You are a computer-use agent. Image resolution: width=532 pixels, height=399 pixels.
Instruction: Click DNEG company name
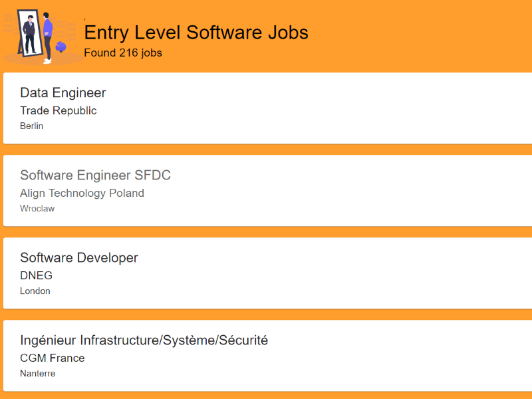point(36,275)
